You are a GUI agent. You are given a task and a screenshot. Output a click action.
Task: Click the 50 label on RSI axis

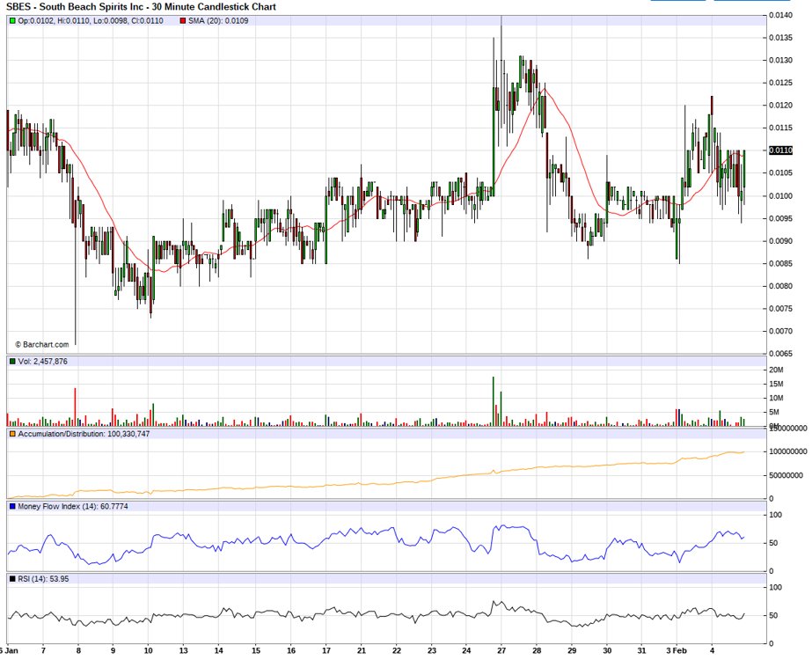[773, 615]
